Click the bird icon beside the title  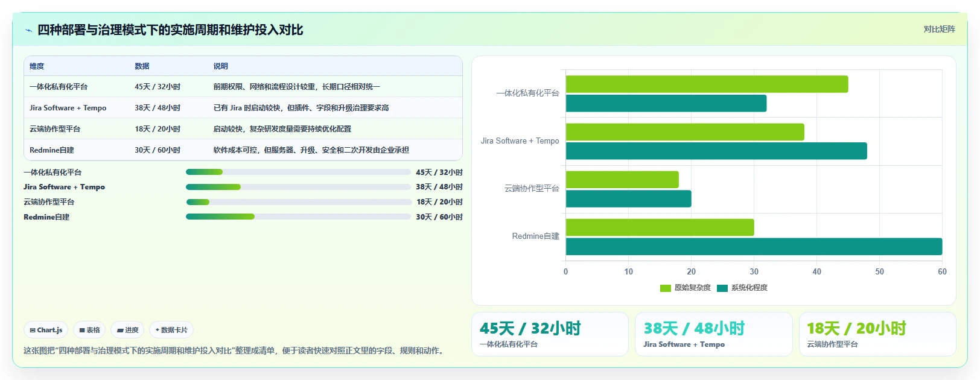pos(28,30)
